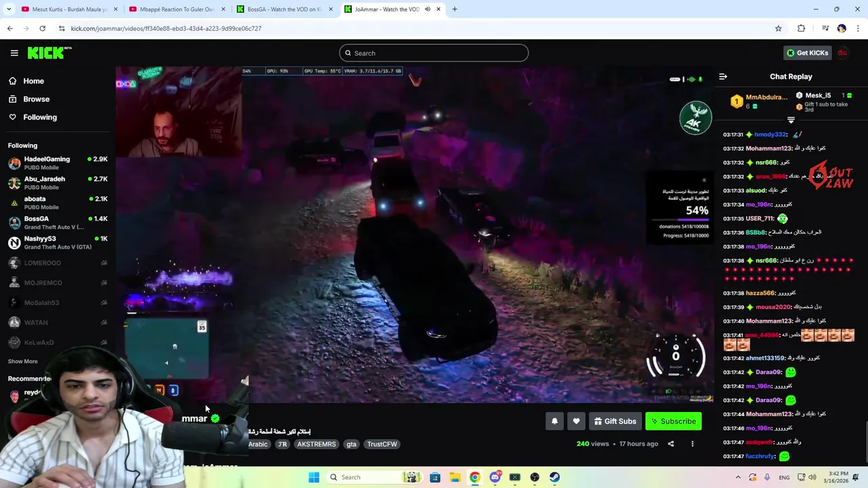Click the Get KICKs button

point(807,53)
